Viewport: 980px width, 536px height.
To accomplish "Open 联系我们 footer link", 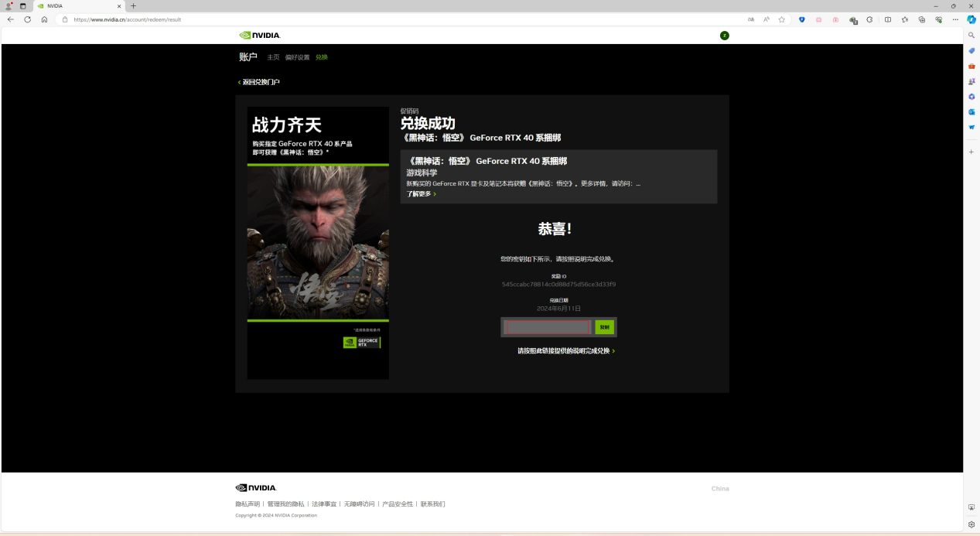I will pyautogui.click(x=432, y=504).
